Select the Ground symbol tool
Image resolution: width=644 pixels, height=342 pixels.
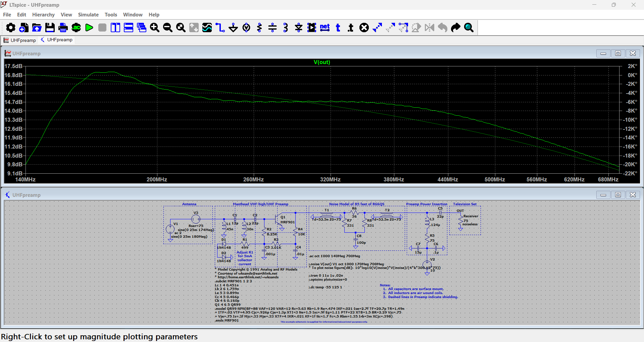(233, 27)
